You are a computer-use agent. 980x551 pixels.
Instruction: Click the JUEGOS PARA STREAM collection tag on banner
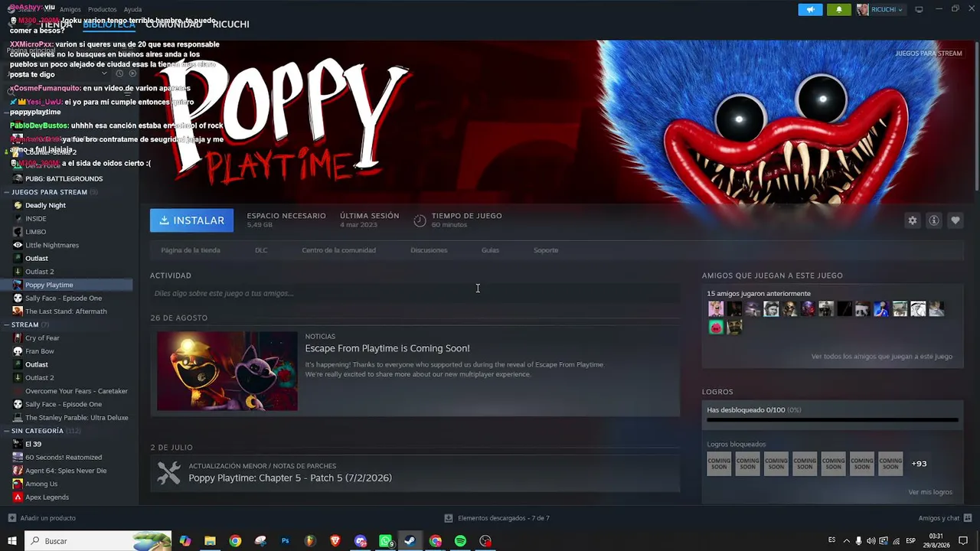pos(928,54)
